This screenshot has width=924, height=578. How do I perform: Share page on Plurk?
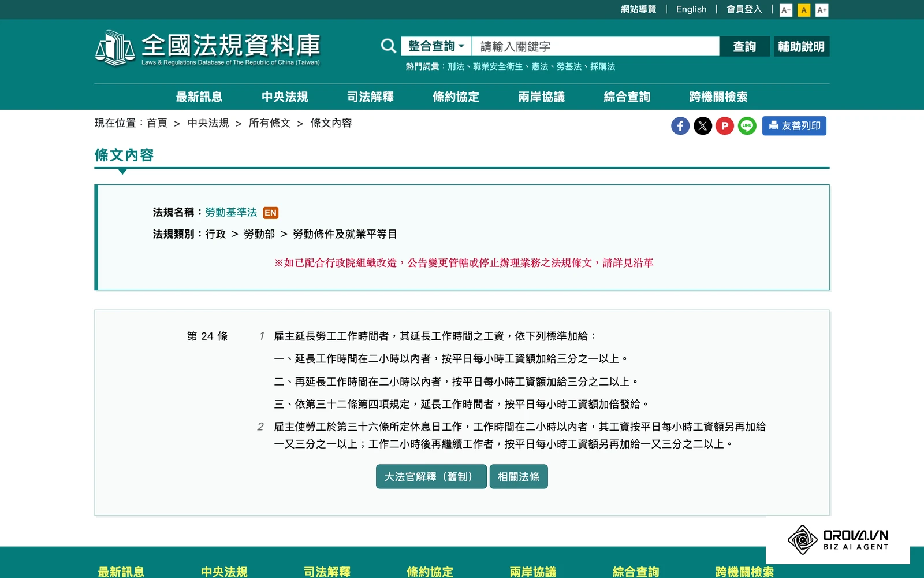tap(725, 125)
